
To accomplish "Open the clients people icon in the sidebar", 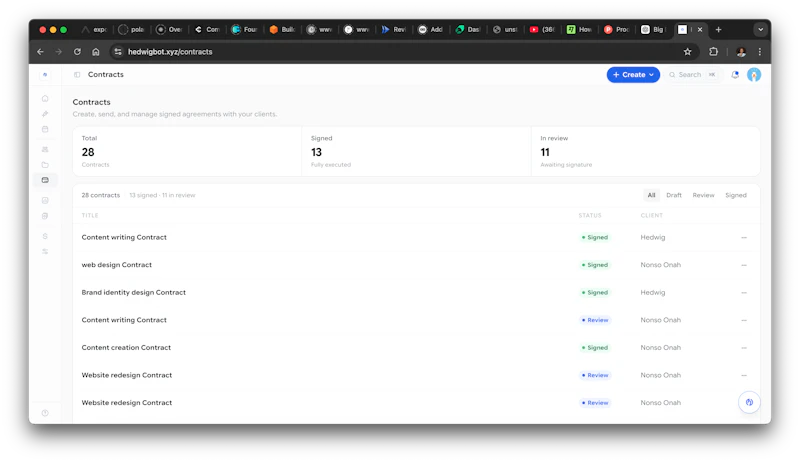I will click(x=45, y=149).
